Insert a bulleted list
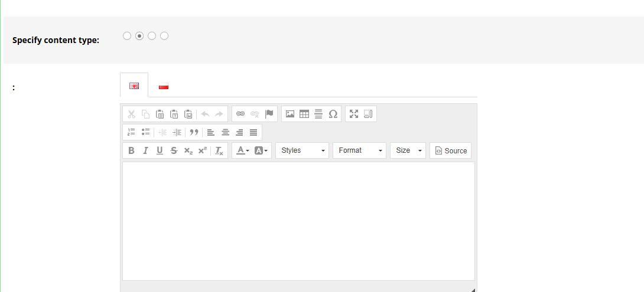 pos(145,132)
